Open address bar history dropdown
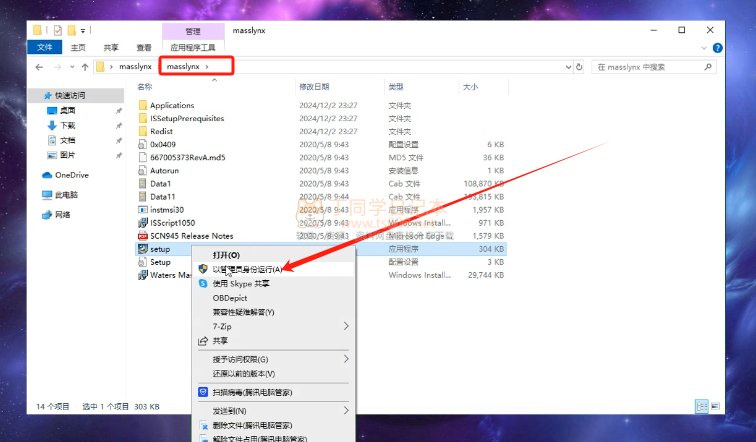The width and height of the screenshot is (756, 442). pos(568,67)
